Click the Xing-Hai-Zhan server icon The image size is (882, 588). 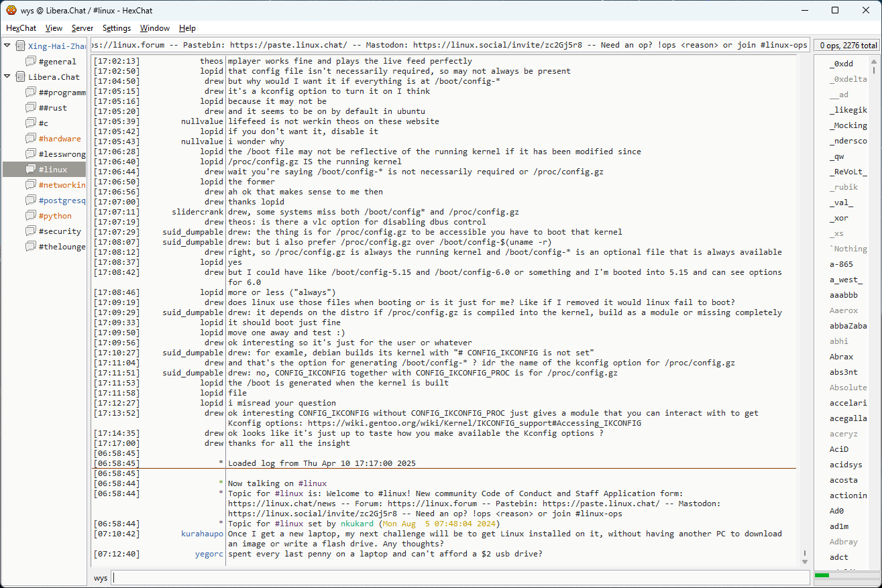(x=20, y=46)
